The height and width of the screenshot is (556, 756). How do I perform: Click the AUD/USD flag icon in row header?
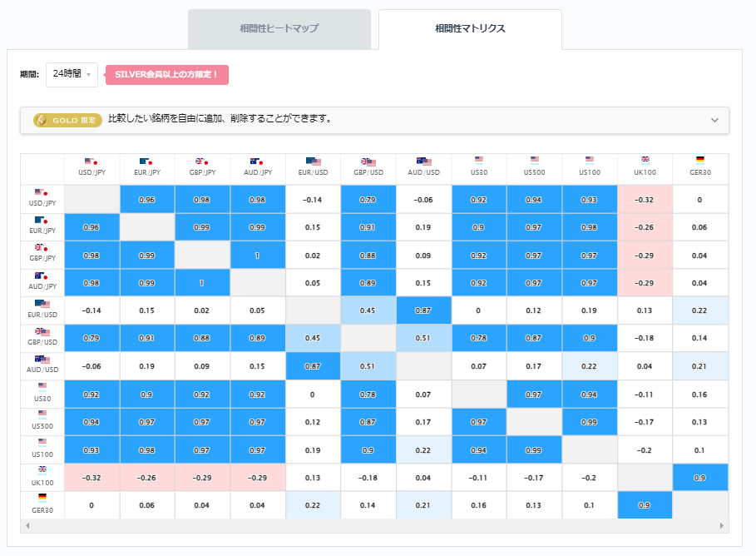(x=42, y=359)
